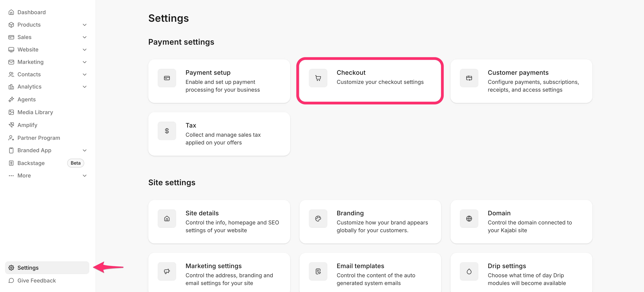Expand the Contacts menu chevron
Screen dimensions: 644x292
pyautogui.click(x=84, y=74)
